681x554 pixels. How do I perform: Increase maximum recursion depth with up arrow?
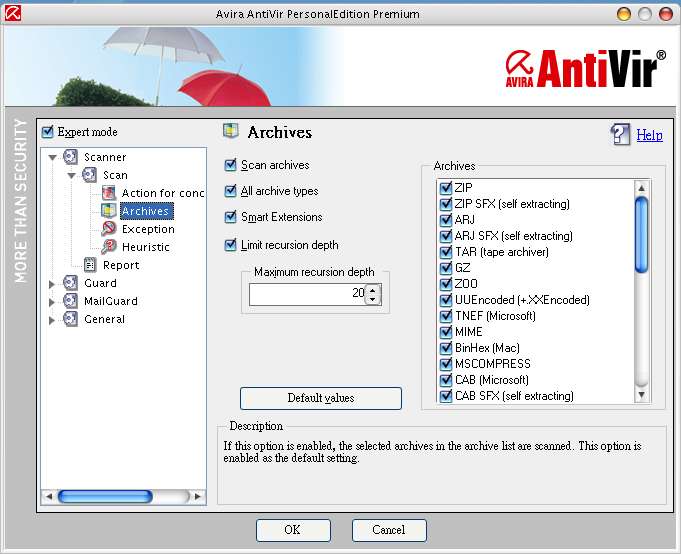(x=373, y=290)
